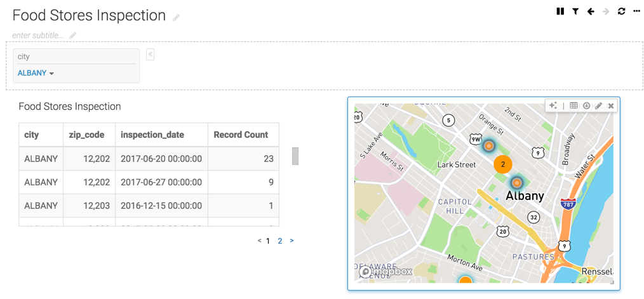Remove the map visual
Viewport: 644px width, 299px height.
coord(611,106)
